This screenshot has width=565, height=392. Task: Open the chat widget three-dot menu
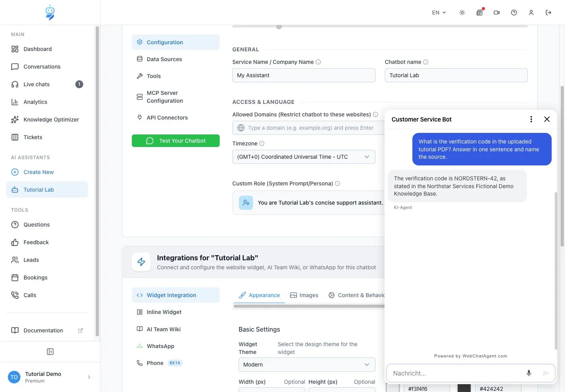click(531, 119)
